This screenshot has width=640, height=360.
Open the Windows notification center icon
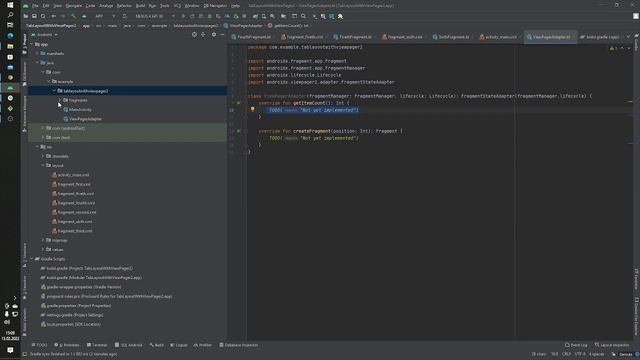pyautogui.click(x=10, y=350)
